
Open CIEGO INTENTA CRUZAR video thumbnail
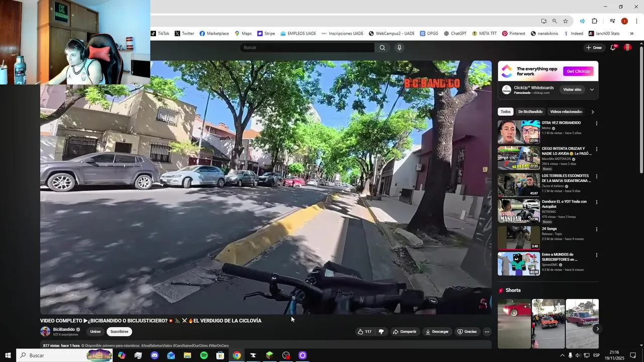tap(519, 158)
